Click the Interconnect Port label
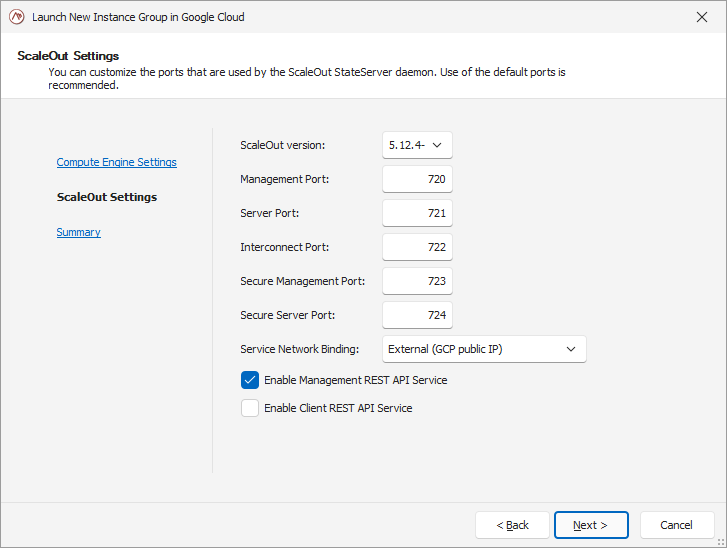 (x=285, y=247)
